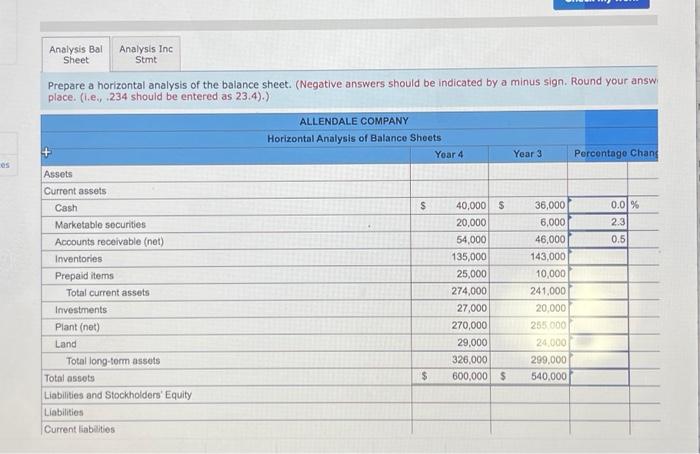Image resolution: width=700 pixels, height=454 pixels.
Task: Click Accounts receivable percentage change field
Action: click(x=599, y=239)
